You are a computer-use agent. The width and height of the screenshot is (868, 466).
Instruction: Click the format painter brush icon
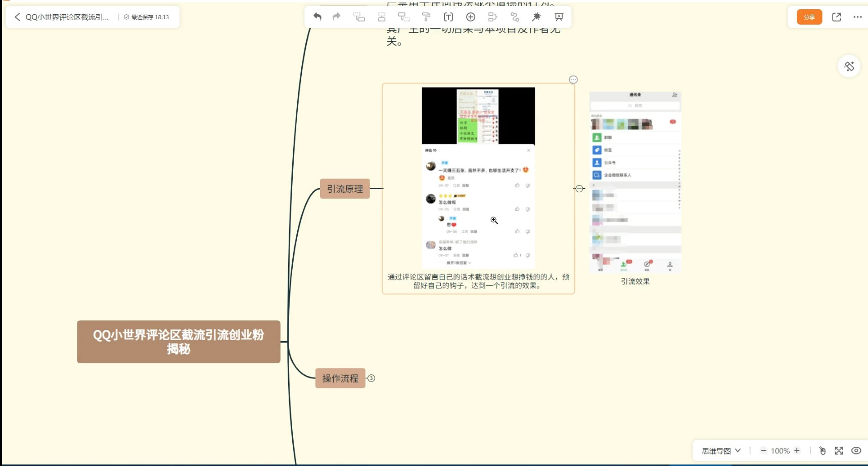point(427,17)
